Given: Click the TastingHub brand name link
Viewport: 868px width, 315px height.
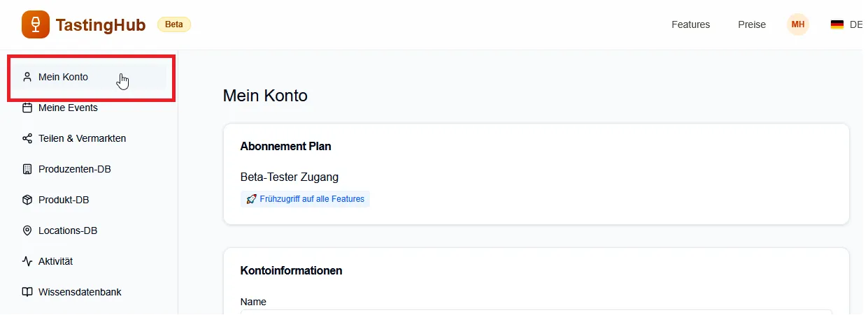Looking at the screenshot, I should (x=100, y=25).
